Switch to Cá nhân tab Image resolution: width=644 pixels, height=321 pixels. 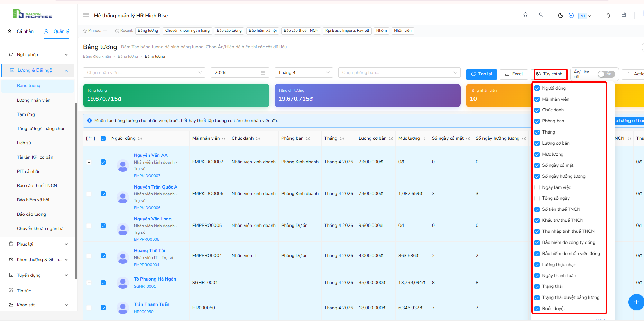pos(21,31)
